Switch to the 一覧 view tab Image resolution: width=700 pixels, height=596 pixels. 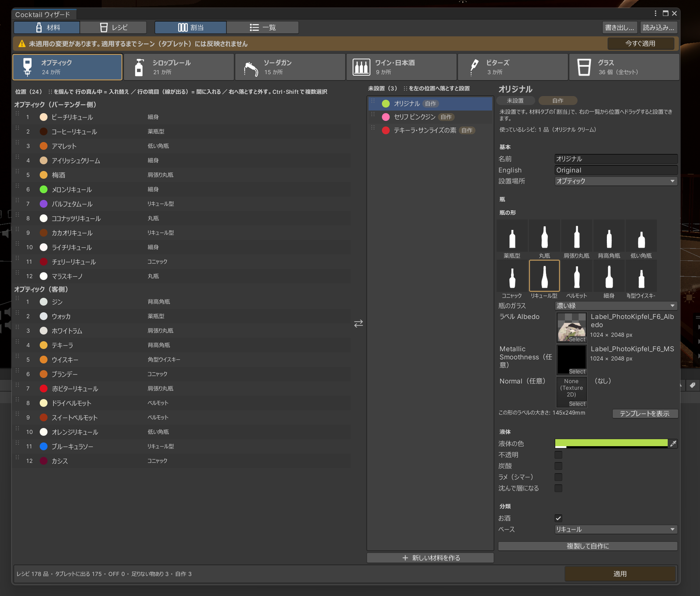[262, 28]
